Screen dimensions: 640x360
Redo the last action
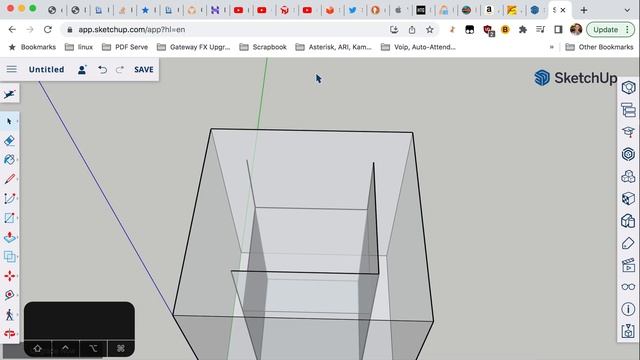click(120, 69)
